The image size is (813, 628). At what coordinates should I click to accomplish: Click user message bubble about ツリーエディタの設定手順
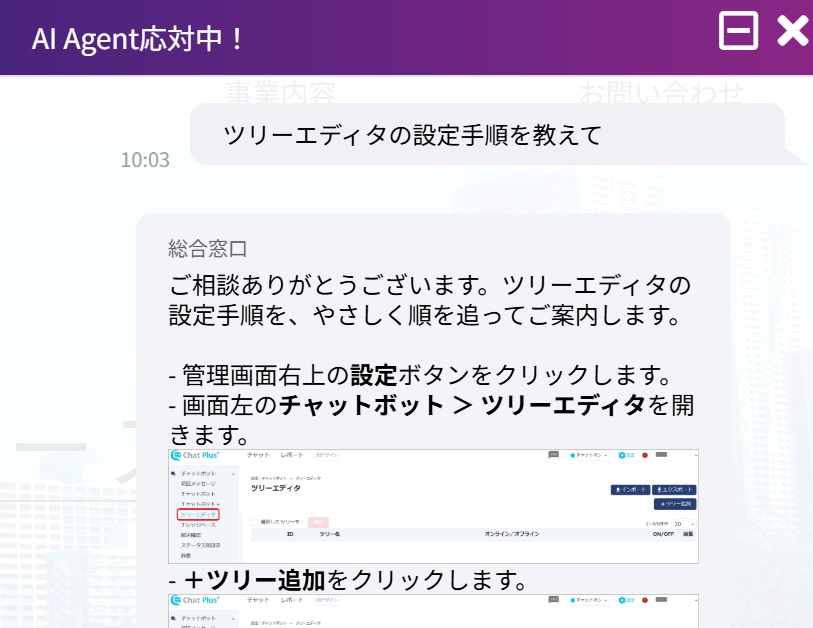pyautogui.click(x=487, y=134)
